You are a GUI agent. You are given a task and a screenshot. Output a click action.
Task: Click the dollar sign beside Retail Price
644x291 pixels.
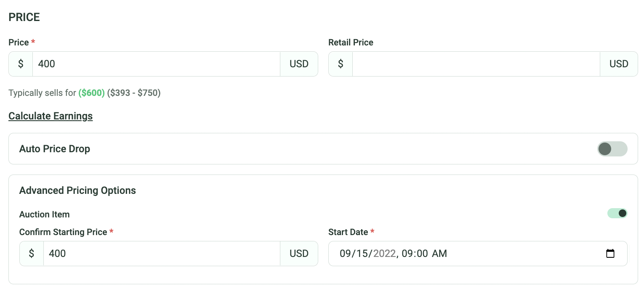[x=341, y=64]
